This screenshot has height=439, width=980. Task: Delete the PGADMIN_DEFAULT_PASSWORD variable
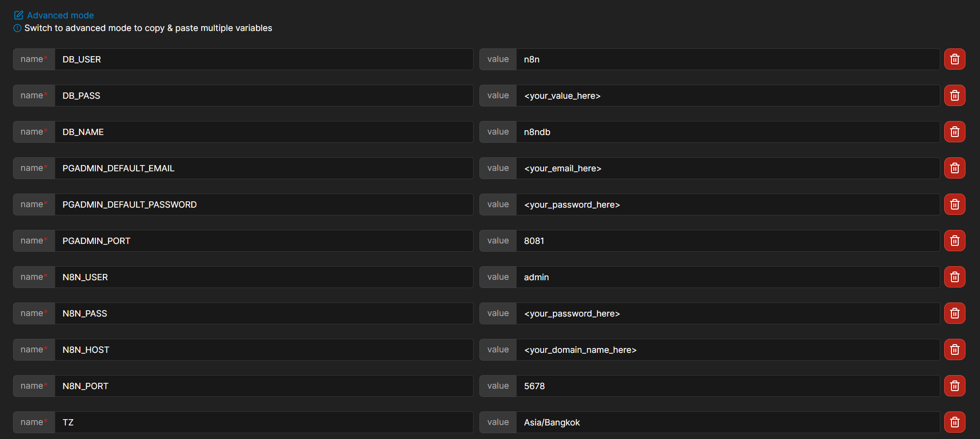click(954, 204)
